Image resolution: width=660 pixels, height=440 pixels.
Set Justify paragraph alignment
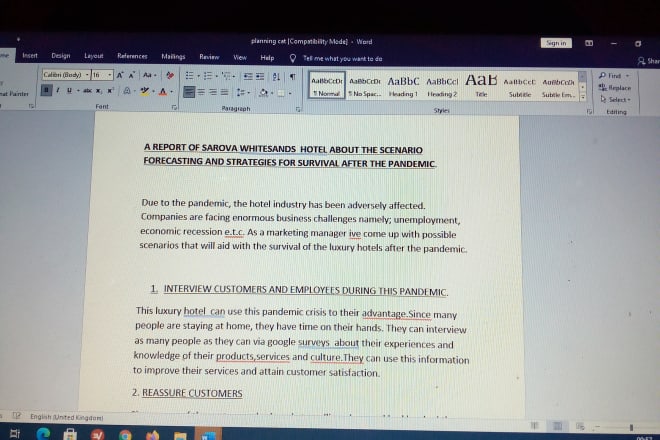coord(225,92)
